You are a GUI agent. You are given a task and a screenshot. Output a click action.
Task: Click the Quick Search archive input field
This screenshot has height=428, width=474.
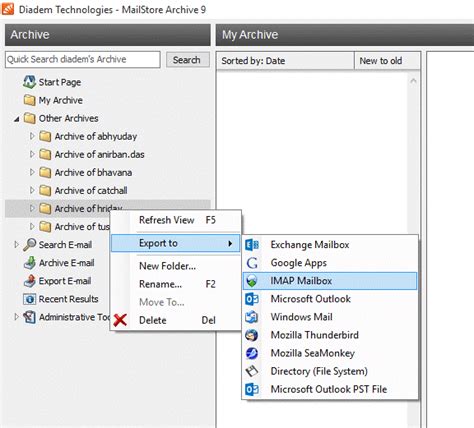tap(83, 59)
